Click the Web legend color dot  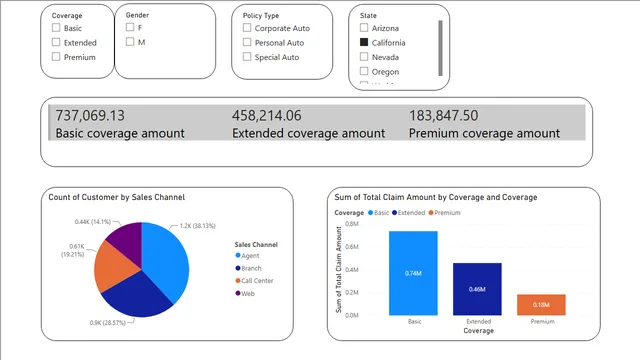click(x=238, y=293)
